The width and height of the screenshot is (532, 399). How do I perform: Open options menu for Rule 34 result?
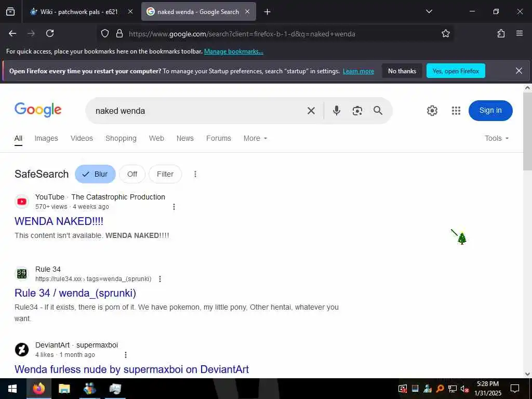click(160, 279)
